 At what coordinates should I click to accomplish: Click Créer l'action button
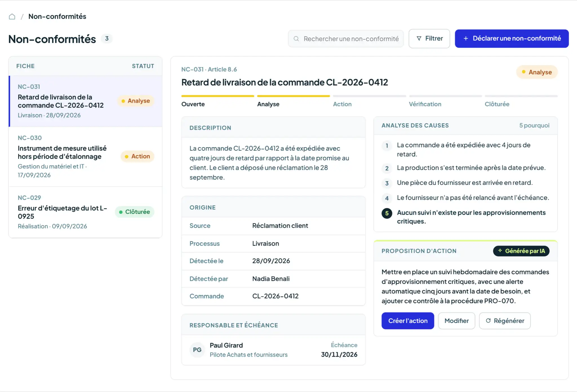coord(408,321)
